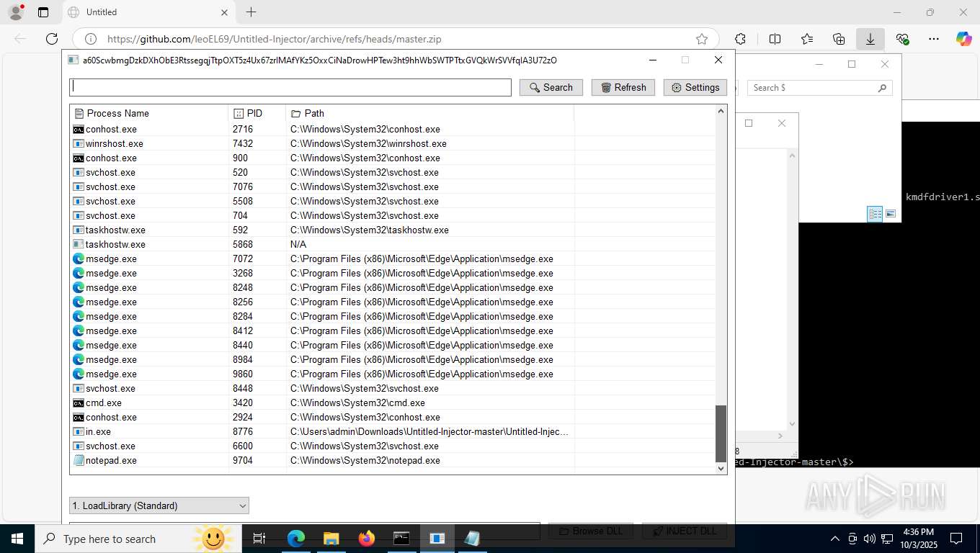Select conhost.exe with PID 900
Viewport: 980px width, 553px height.
[x=393, y=158]
